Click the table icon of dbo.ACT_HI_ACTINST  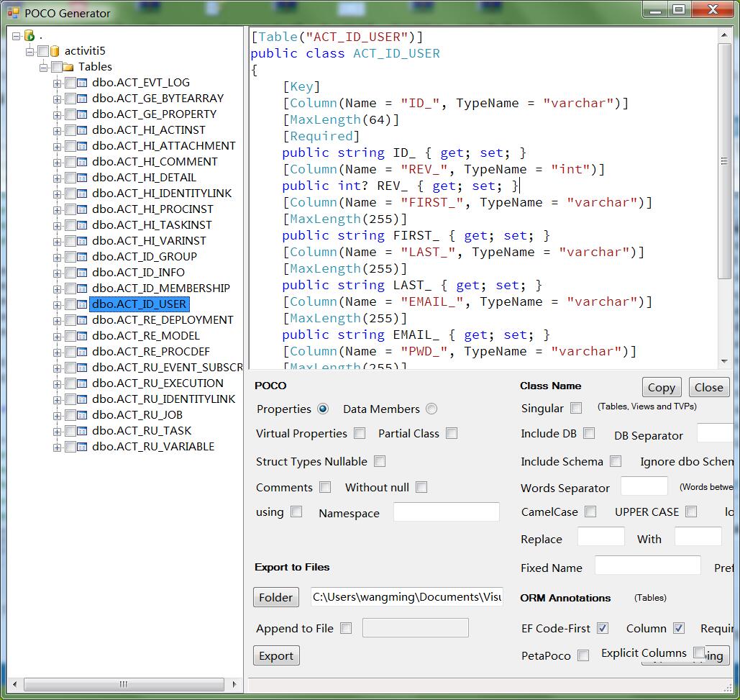pyautogui.click(x=82, y=130)
